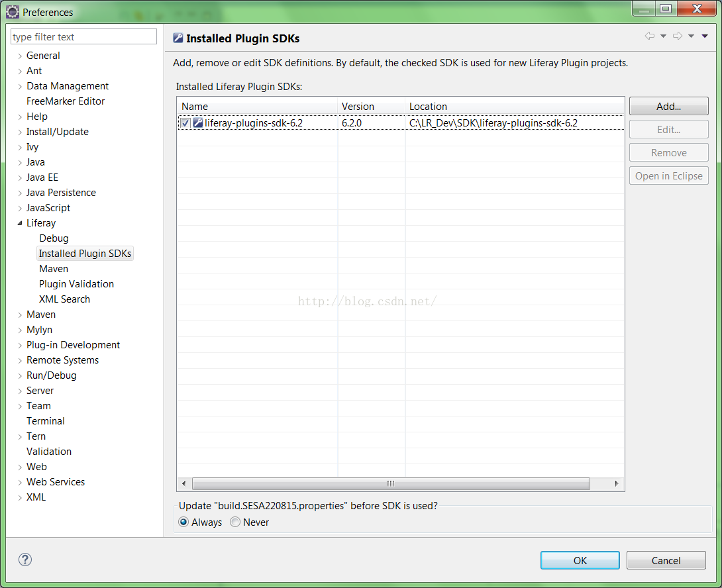This screenshot has height=588, width=722.
Task: Select the Help tree item
Action: click(x=37, y=117)
